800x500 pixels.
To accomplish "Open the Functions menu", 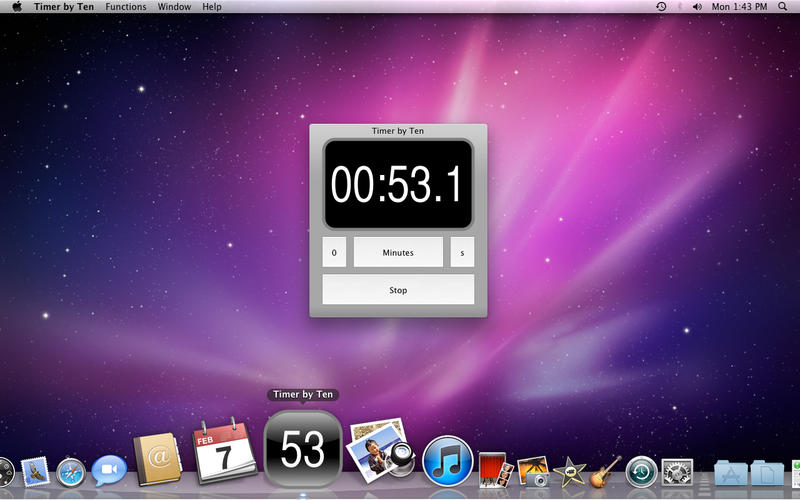I will [126, 7].
